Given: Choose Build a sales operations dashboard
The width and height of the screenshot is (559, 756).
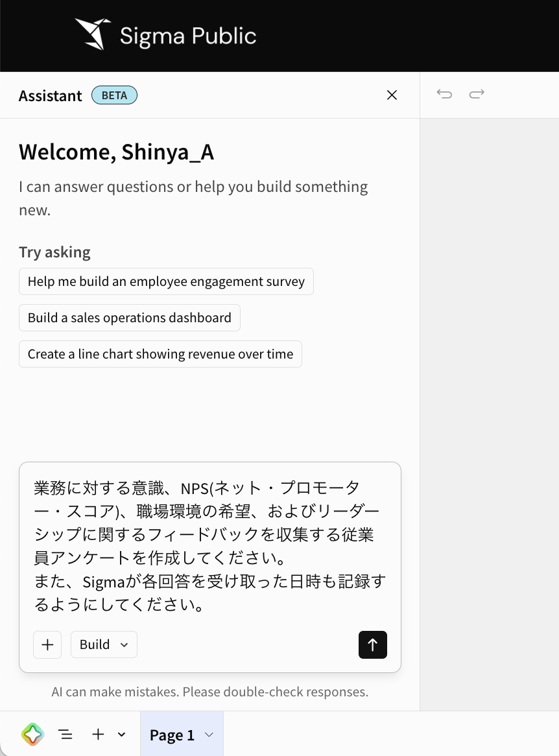Looking at the screenshot, I should pos(129,318).
